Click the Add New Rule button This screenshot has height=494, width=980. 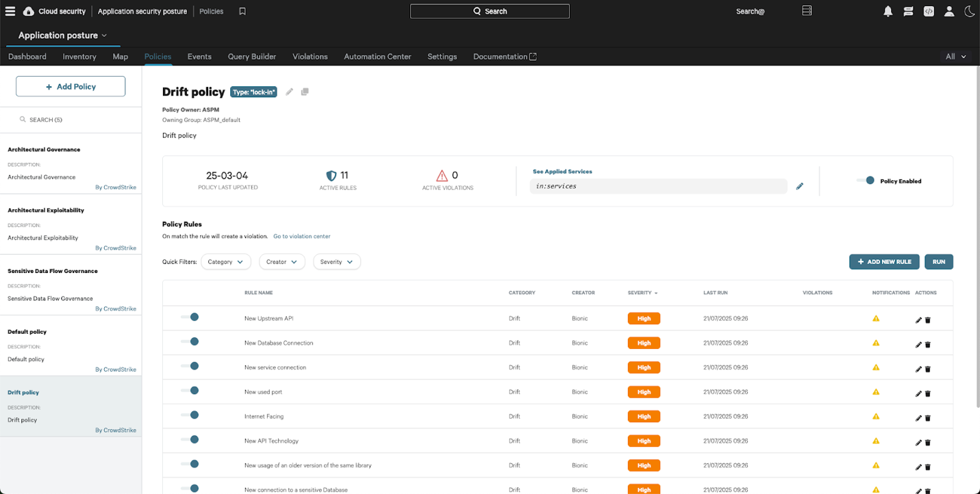click(x=883, y=262)
